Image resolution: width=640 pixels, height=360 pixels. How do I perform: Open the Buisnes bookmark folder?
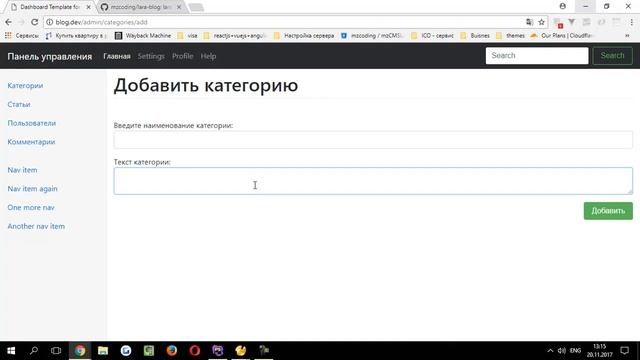click(475, 36)
